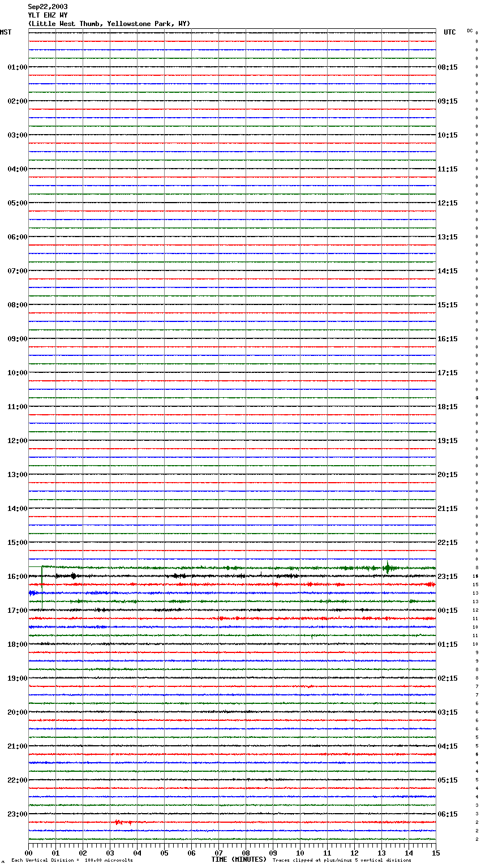Click the 00:15 UTC time label
Screen dimensions: 481x868
click(448, 611)
